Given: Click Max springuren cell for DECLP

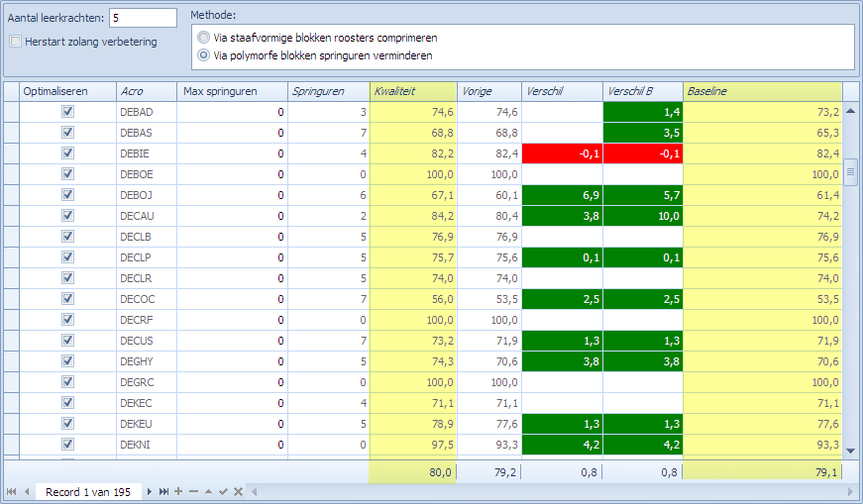Looking at the screenshot, I should (232, 257).
